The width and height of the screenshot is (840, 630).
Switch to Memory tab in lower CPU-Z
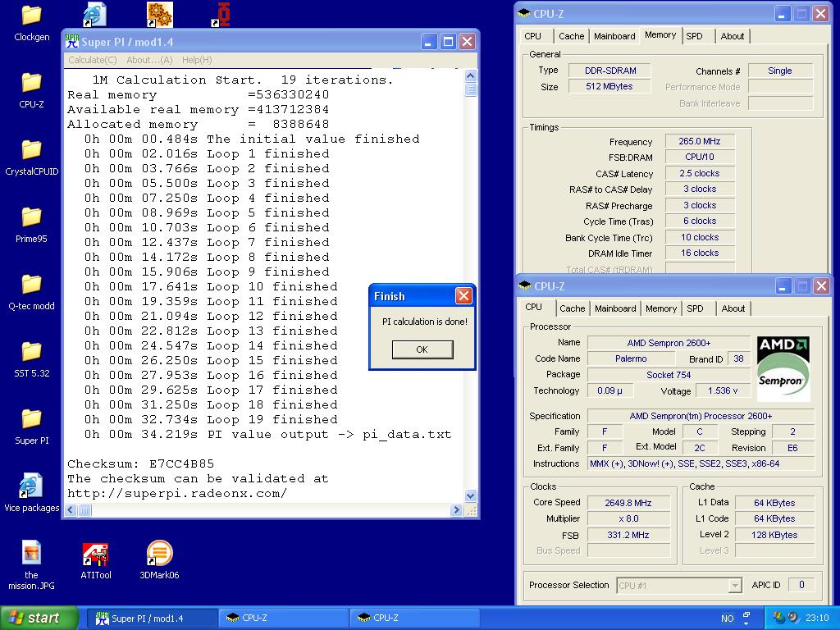(x=661, y=308)
